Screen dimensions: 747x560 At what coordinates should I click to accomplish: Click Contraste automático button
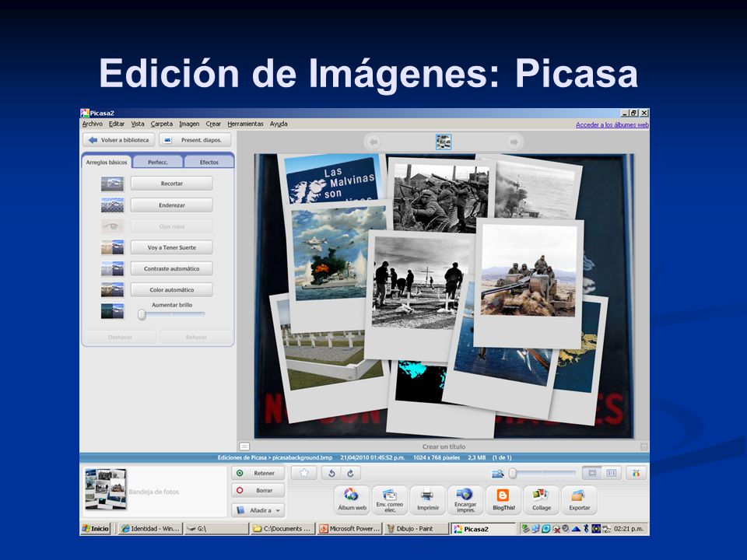[171, 268]
